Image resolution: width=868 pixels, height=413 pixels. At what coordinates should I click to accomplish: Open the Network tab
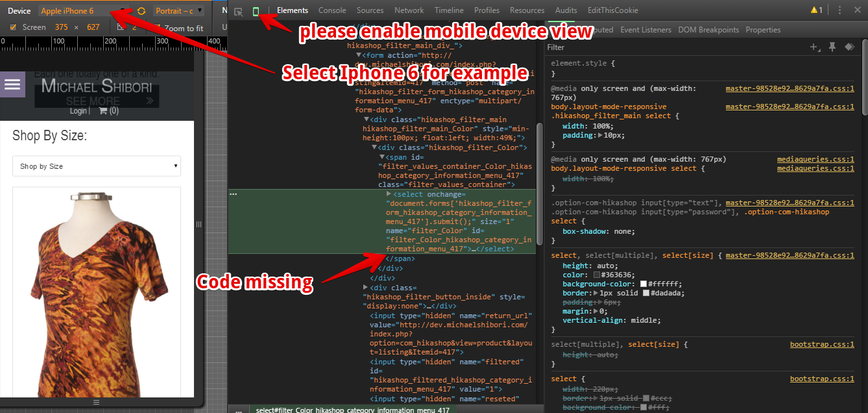[409, 10]
